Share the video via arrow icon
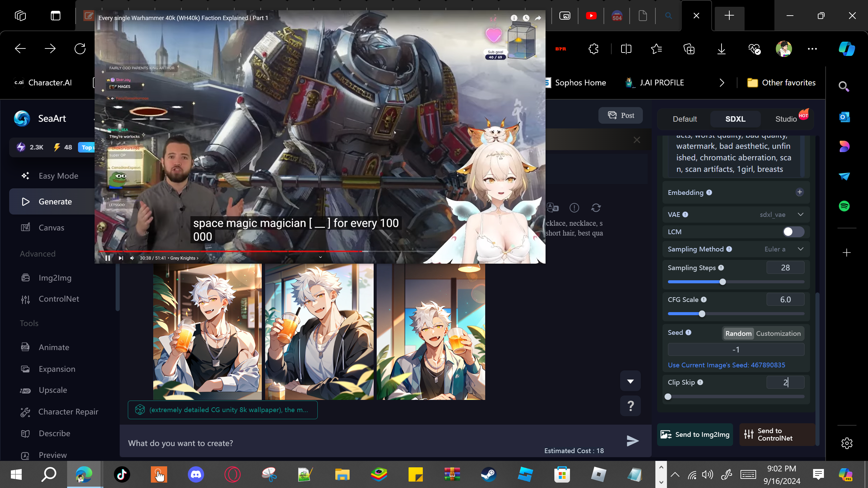 [x=538, y=18]
